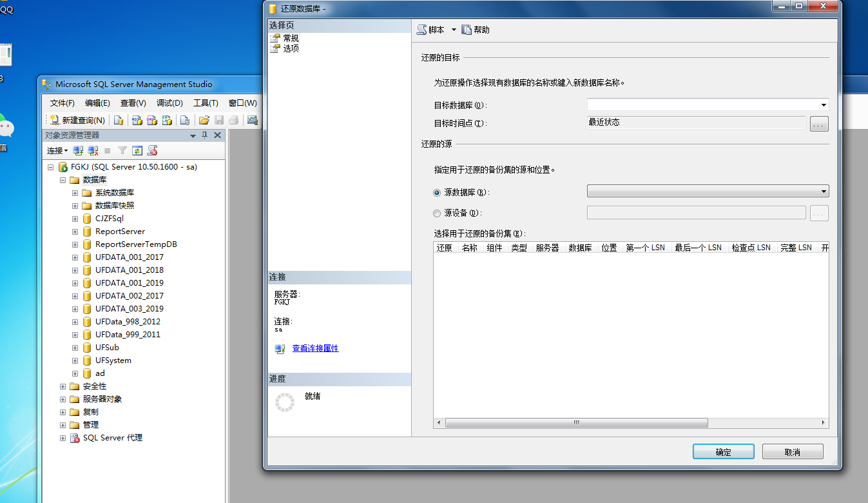Image resolution: width=868 pixels, height=503 pixels.
Task: Expand the SQL Server 代理 node
Action: [x=63, y=438]
